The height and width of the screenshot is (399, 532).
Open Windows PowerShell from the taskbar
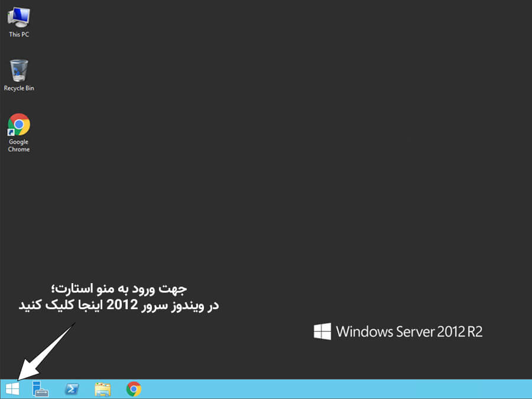point(72,389)
